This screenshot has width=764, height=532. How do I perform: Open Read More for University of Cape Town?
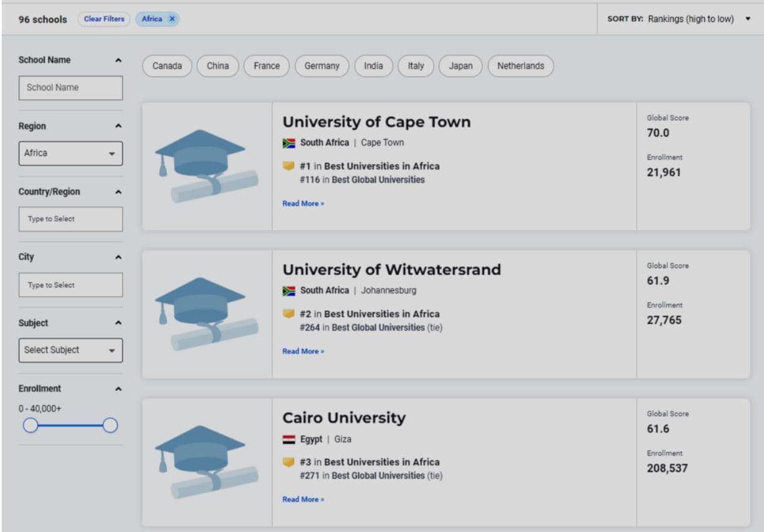pyautogui.click(x=303, y=203)
